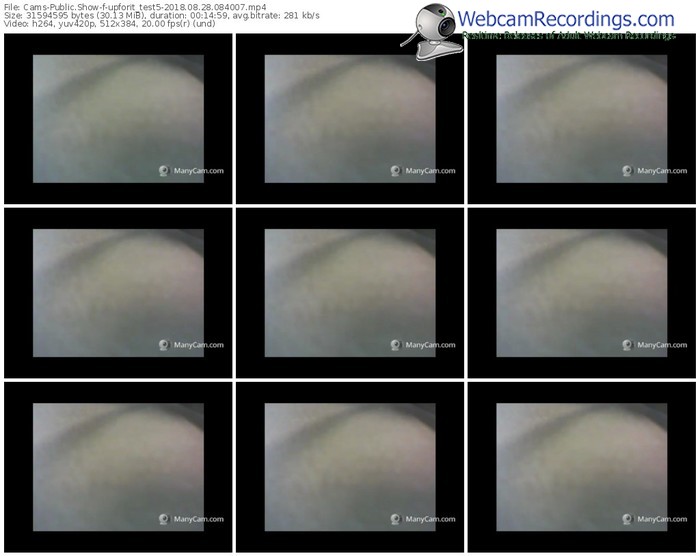Click ManyCam icon in top-right thumbnail
Viewport: 700px width, 556px height.
(x=628, y=171)
